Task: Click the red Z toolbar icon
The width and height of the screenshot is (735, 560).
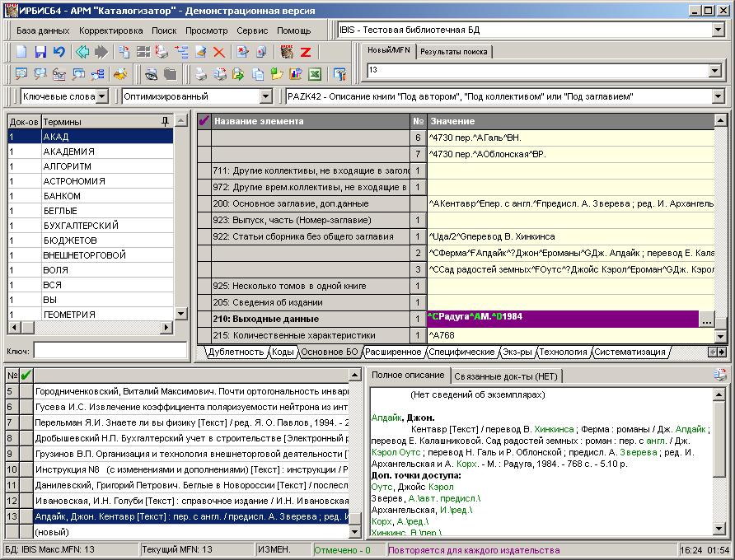Action: (306, 52)
